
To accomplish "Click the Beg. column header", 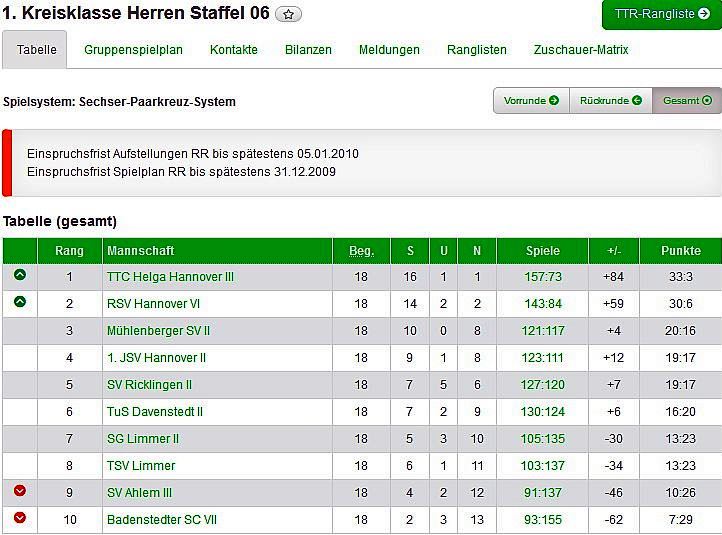I will click(361, 251).
